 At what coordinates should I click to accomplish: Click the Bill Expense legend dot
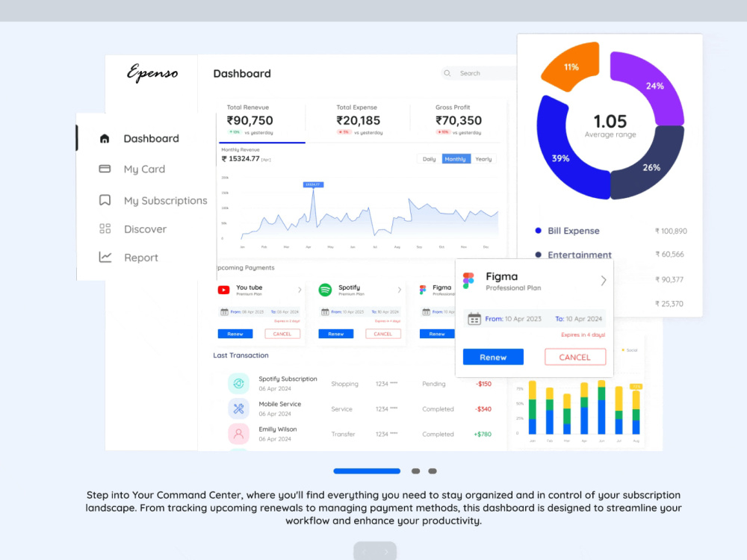click(x=538, y=231)
